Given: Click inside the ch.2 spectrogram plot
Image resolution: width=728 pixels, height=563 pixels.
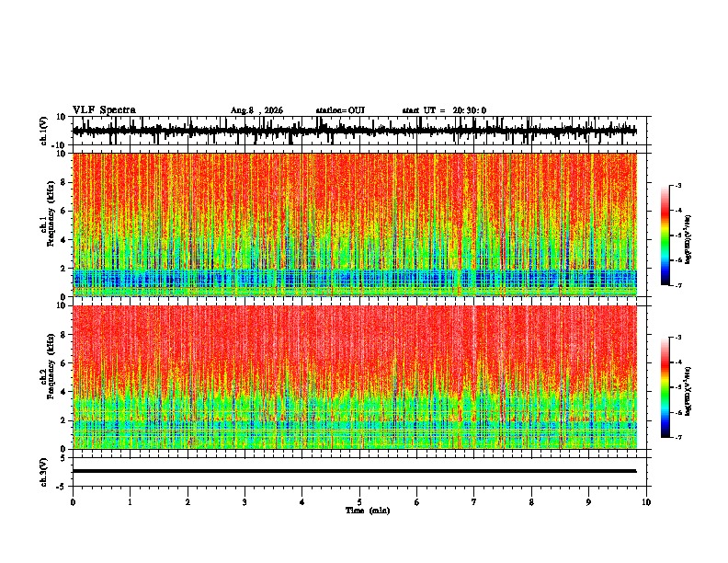Looking at the screenshot, I should click(354, 377).
